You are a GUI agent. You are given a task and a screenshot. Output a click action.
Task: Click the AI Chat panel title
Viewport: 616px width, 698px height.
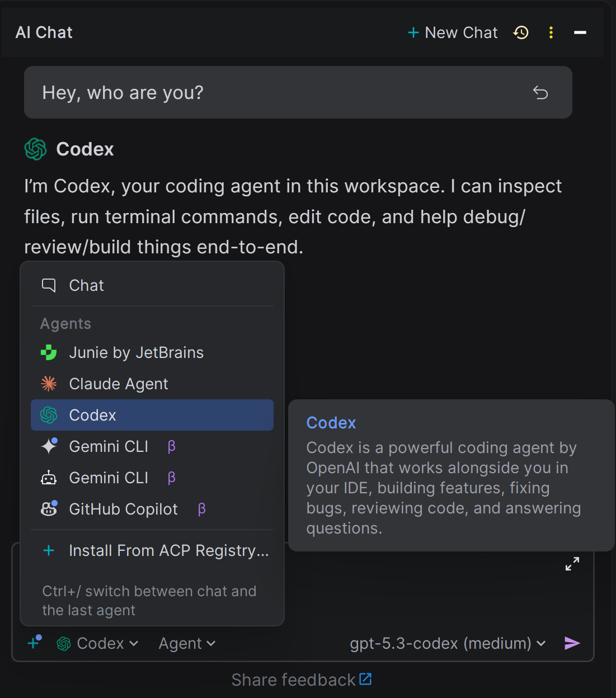click(x=44, y=33)
